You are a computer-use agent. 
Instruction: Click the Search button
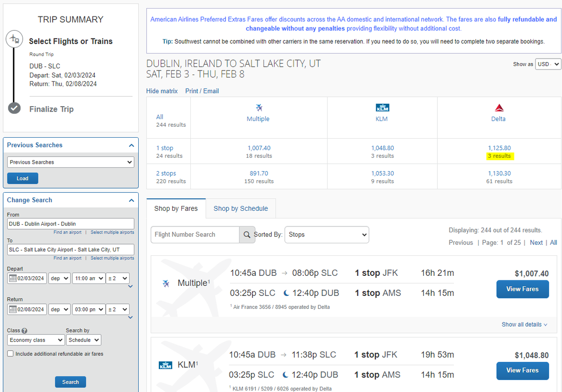pos(71,382)
